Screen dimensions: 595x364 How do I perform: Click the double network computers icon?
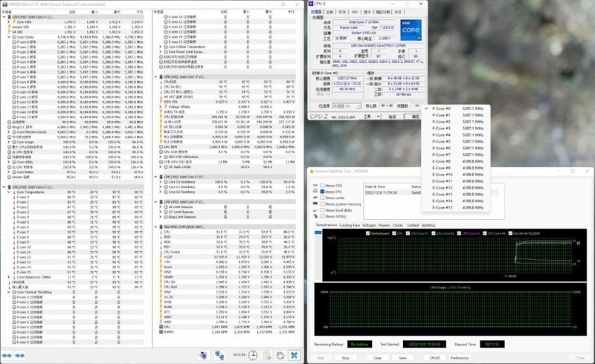219,356
